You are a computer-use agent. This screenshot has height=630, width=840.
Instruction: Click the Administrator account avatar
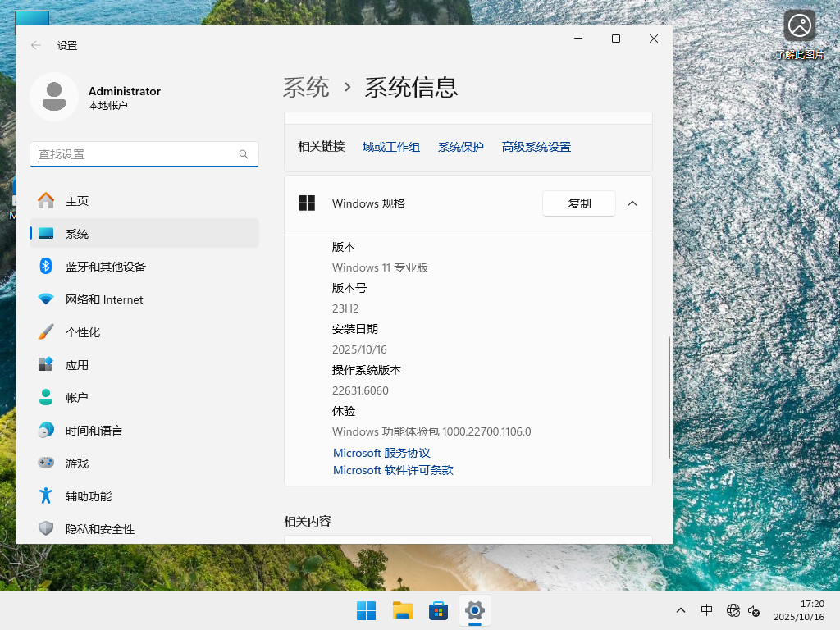coord(54,96)
